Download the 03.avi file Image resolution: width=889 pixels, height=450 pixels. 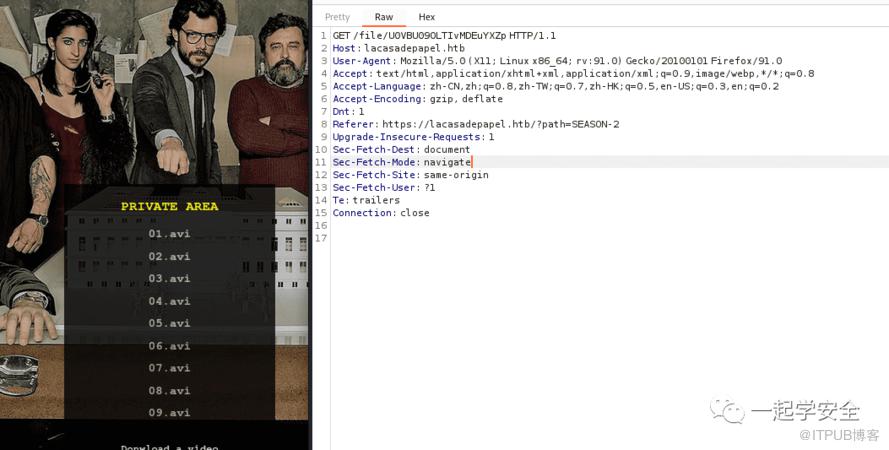169,279
